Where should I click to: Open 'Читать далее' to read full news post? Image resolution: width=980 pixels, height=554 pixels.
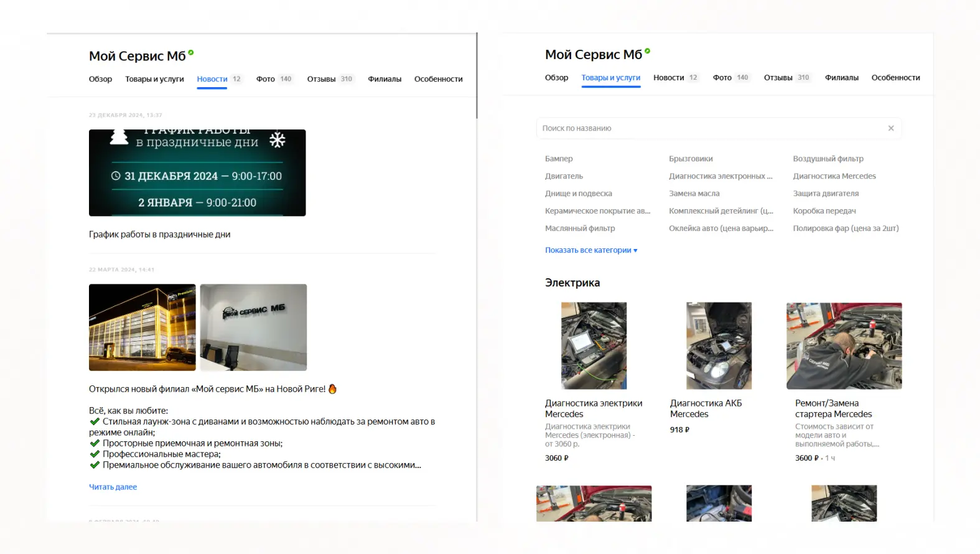coord(113,487)
